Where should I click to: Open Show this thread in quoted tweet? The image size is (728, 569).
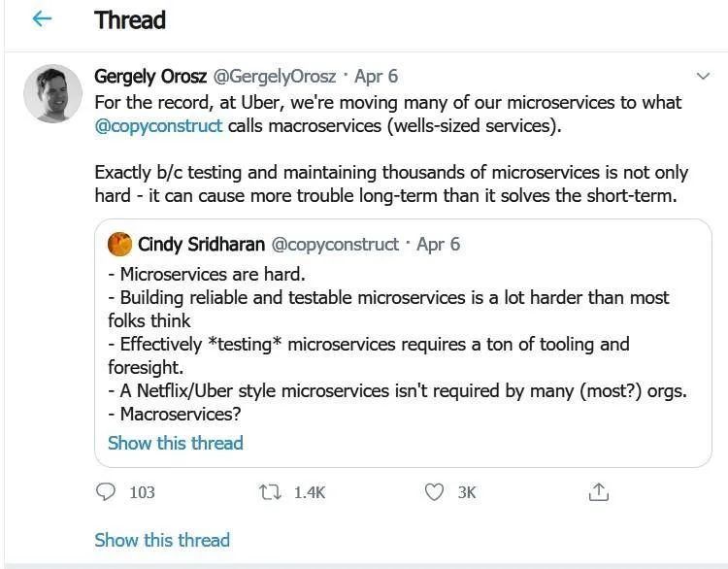coord(175,443)
